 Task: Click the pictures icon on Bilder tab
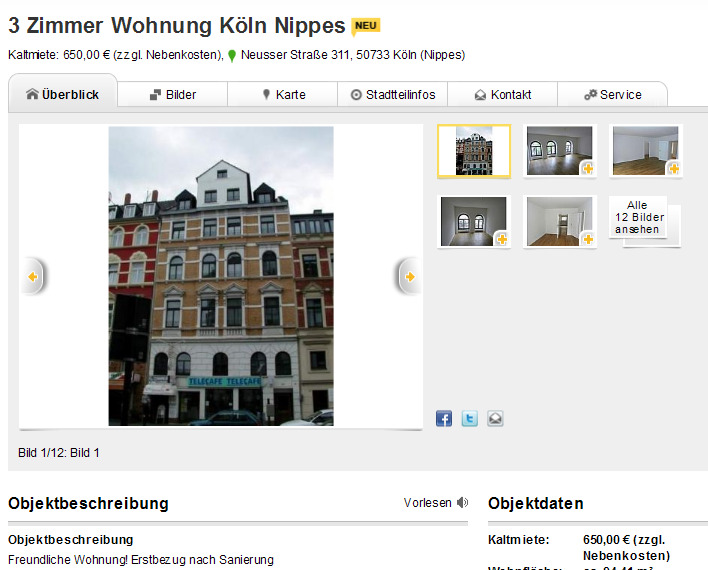pyautogui.click(x=155, y=95)
